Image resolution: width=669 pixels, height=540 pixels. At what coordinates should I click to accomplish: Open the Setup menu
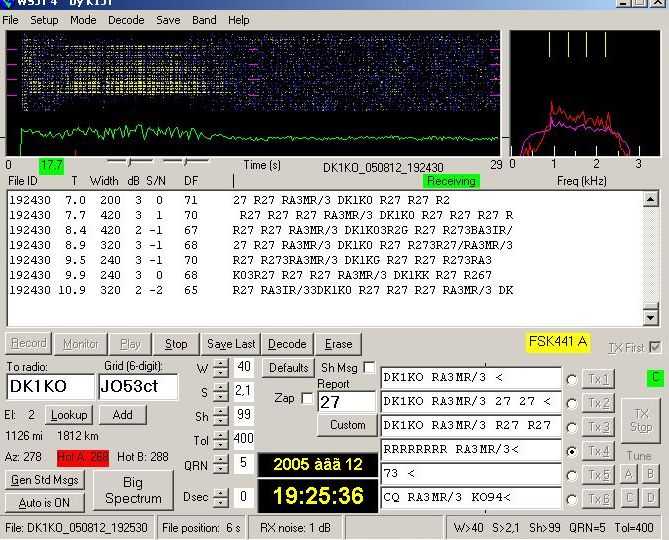44,20
